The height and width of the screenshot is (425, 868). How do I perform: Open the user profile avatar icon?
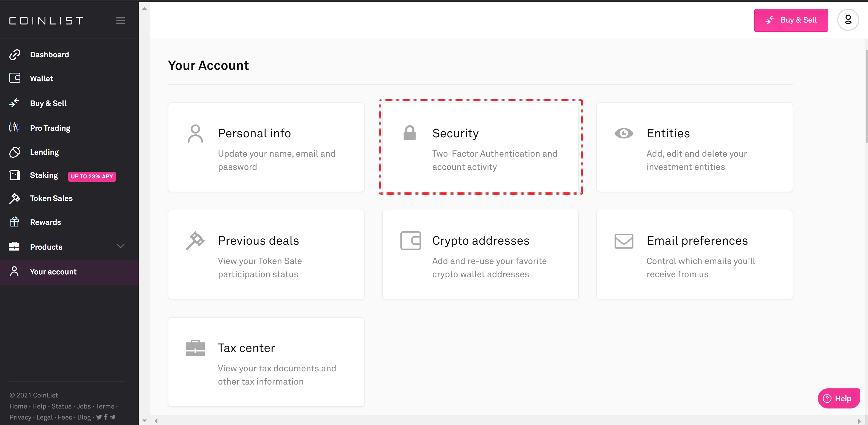[x=848, y=20]
